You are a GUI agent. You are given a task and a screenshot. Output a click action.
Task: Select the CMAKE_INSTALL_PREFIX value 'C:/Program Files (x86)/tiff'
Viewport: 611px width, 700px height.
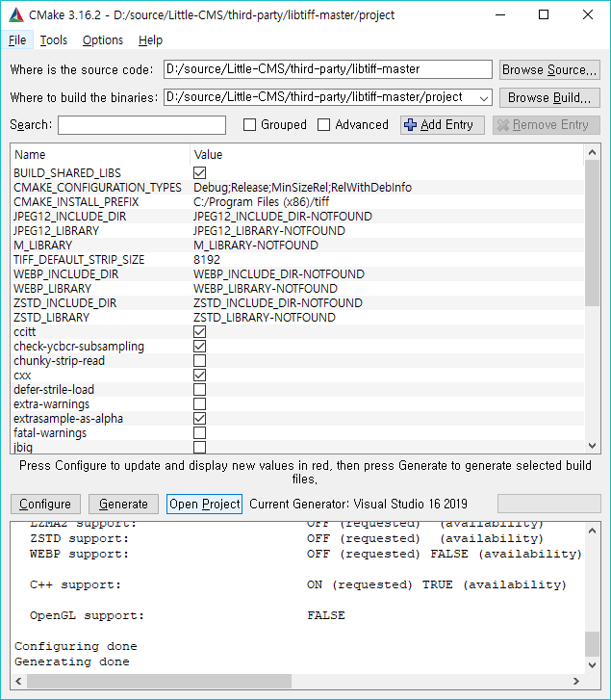pyautogui.click(x=262, y=202)
